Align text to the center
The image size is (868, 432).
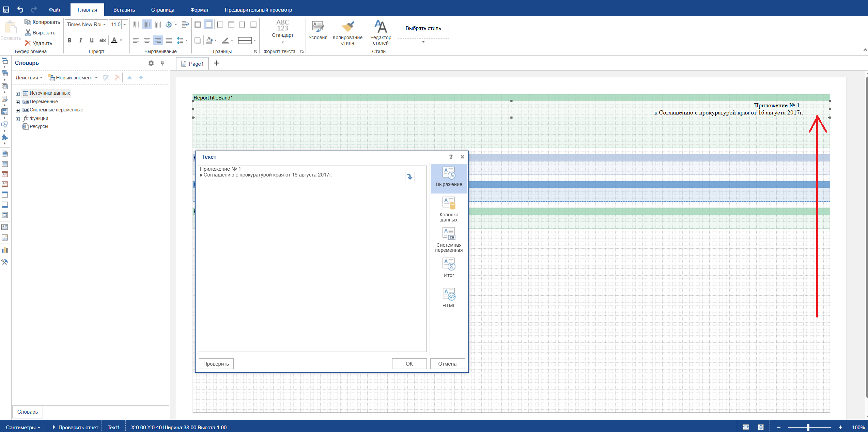pos(147,41)
